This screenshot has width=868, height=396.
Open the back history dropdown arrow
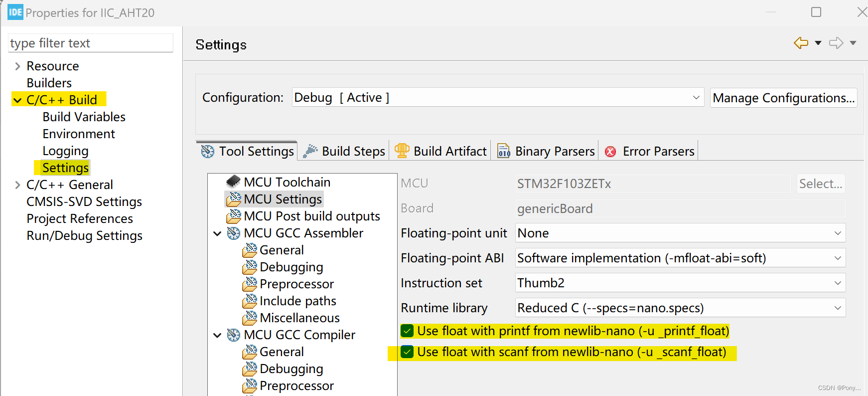tap(818, 43)
